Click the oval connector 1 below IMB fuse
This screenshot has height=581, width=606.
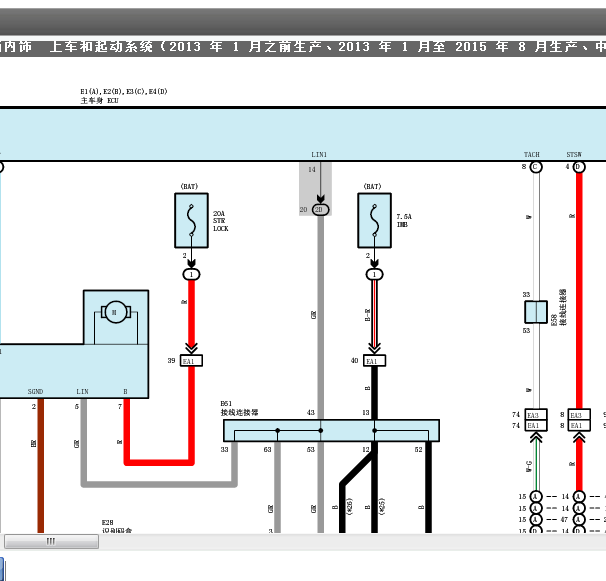[374, 274]
